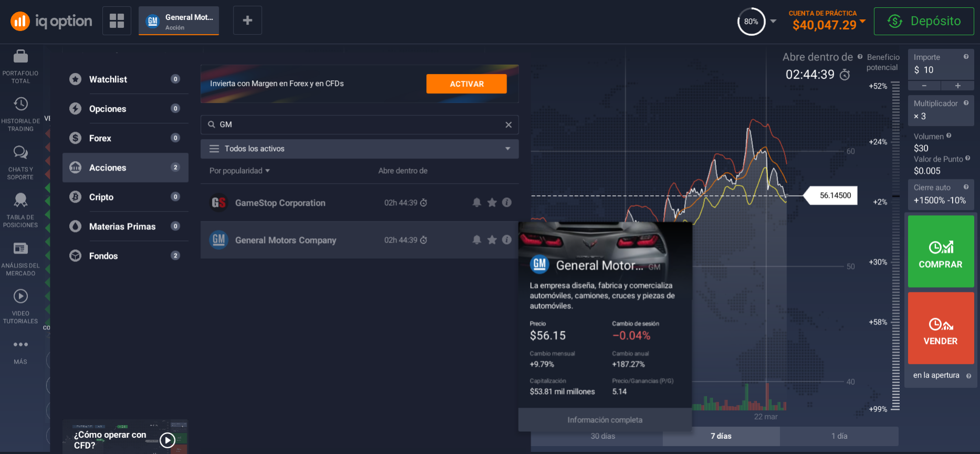Add General Motors Company to favorites star
Image resolution: width=980 pixels, height=454 pixels.
coord(492,239)
